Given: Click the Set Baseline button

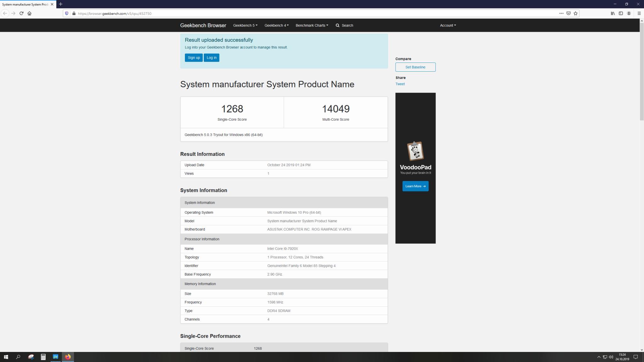Looking at the screenshot, I should coord(415,67).
